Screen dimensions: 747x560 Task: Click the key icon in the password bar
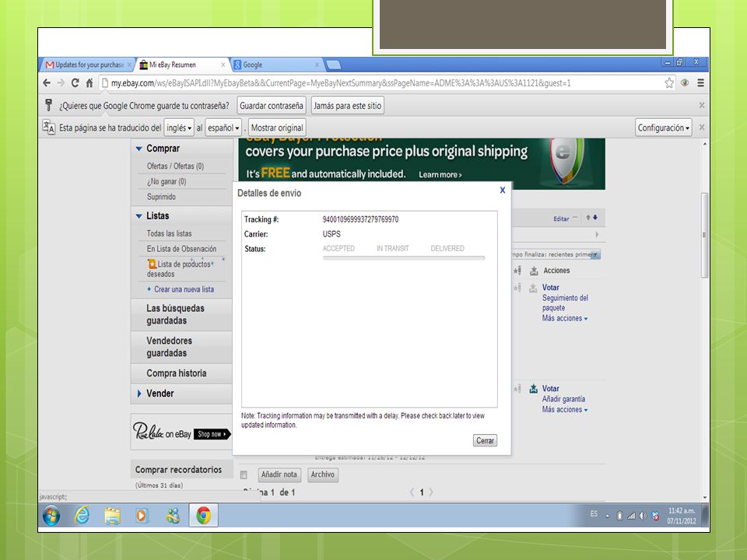click(x=48, y=105)
